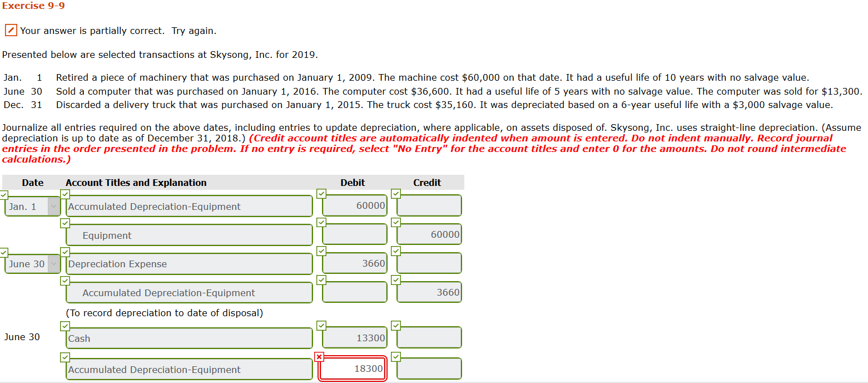Click the checkmark icon above 60000 credit
Screen dimensions: 868x383
click(396, 223)
